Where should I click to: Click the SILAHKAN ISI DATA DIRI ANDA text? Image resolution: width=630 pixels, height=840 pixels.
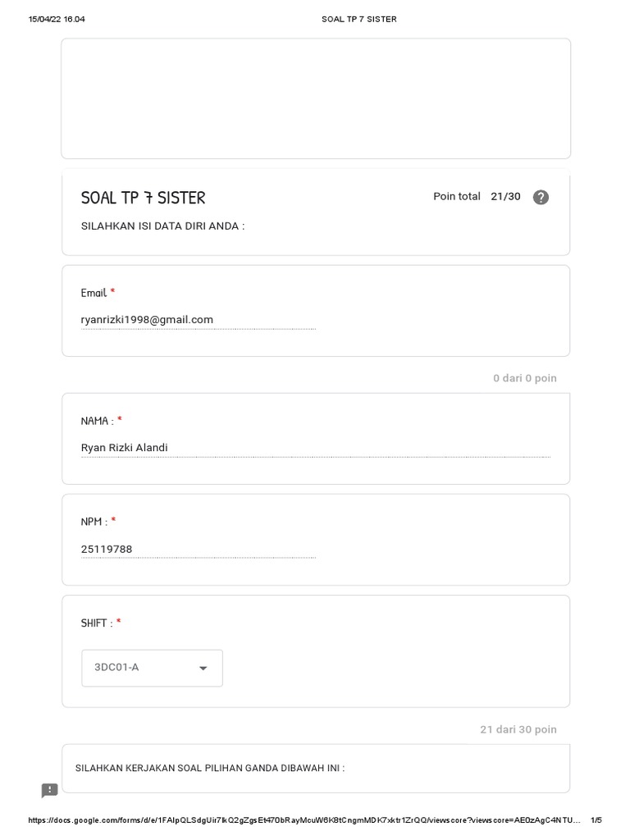162,226
